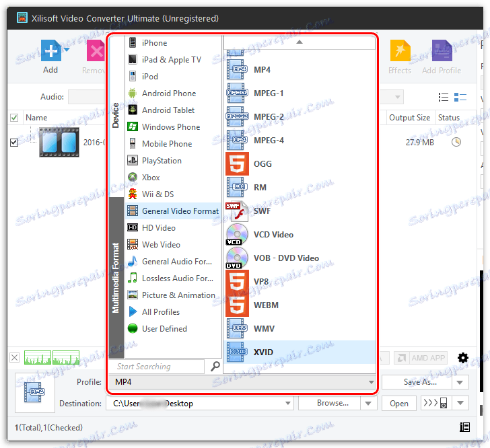Select Android Tablet category
The image size is (490, 448).
[173, 110]
